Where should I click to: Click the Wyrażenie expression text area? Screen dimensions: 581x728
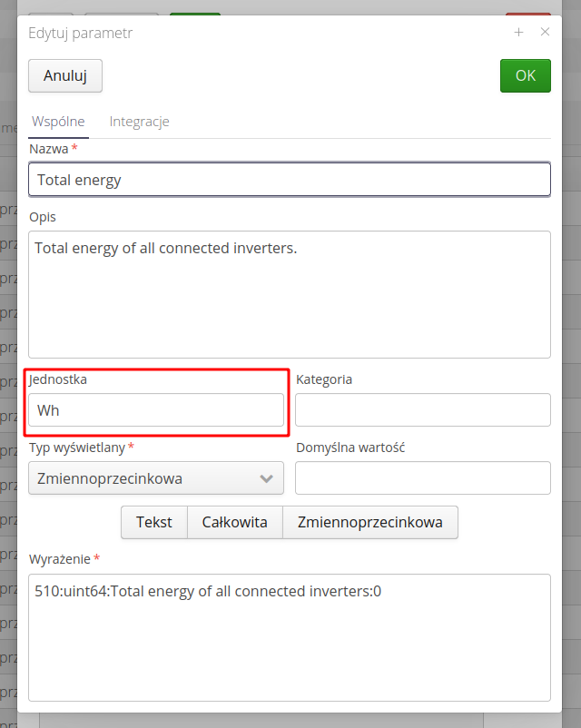point(290,635)
